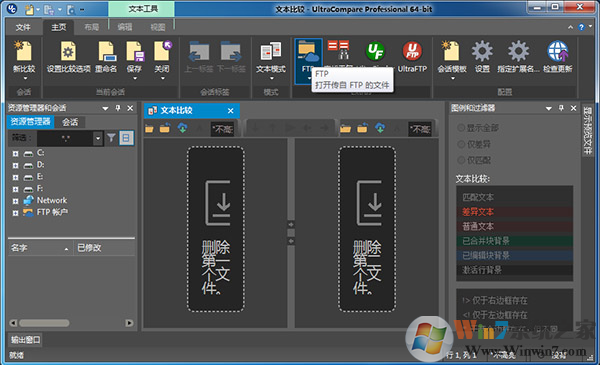
Task: Expand the FTP 帐户 tree node
Action: pos(15,213)
